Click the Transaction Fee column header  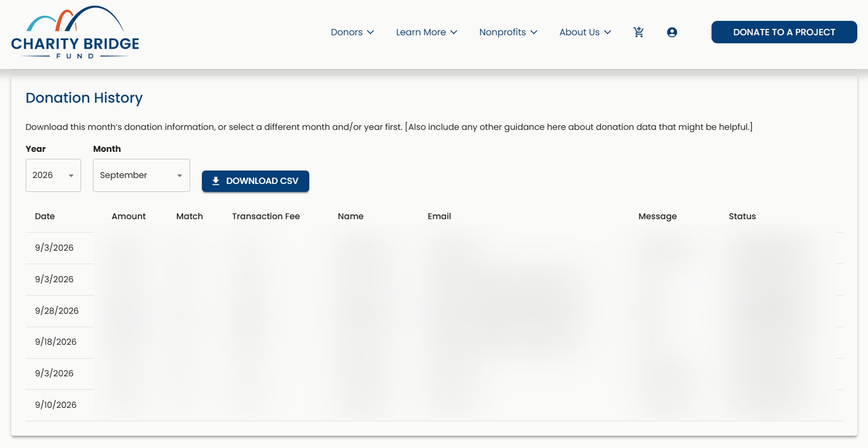tap(266, 217)
